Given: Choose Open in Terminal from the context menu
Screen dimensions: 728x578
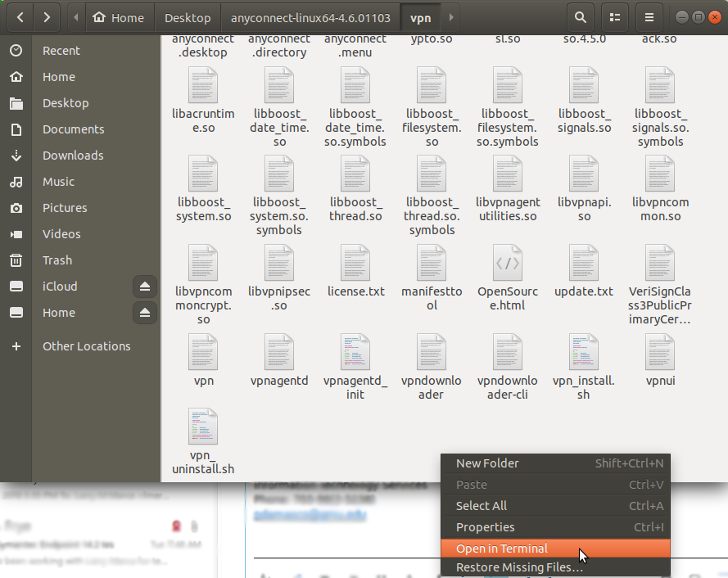Looking at the screenshot, I should (555, 549).
